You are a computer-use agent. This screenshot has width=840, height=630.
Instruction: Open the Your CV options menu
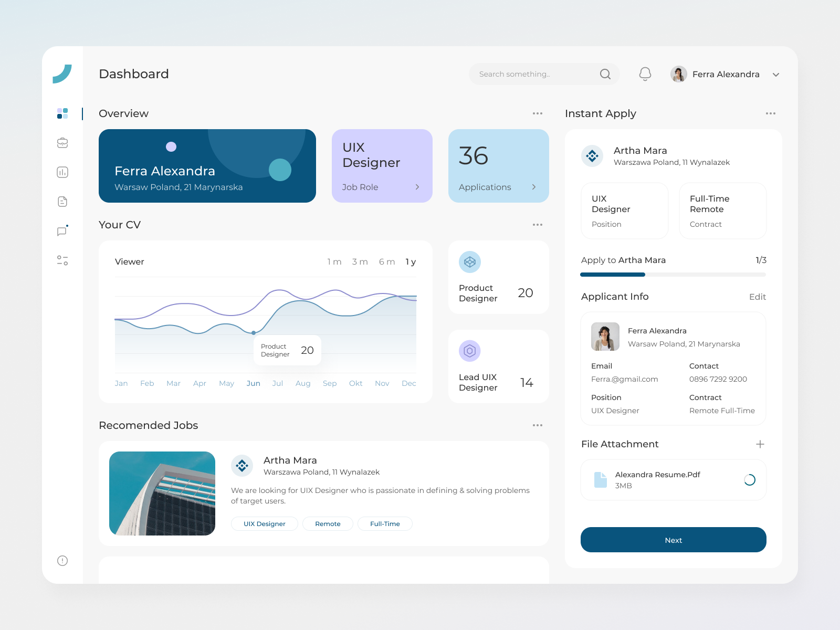[x=537, y=225]
